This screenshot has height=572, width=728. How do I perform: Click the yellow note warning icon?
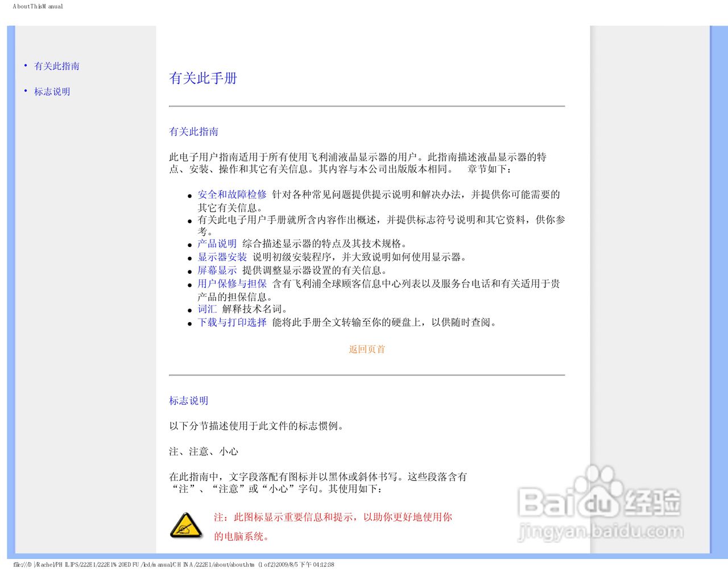pyautogui.click(x=186, y=525)
